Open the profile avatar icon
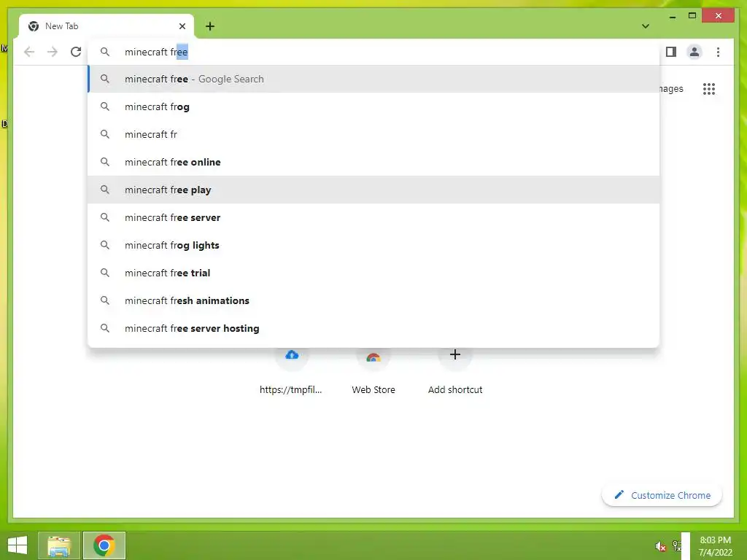Screen dimensions: 747x560 tap(694, 52)
